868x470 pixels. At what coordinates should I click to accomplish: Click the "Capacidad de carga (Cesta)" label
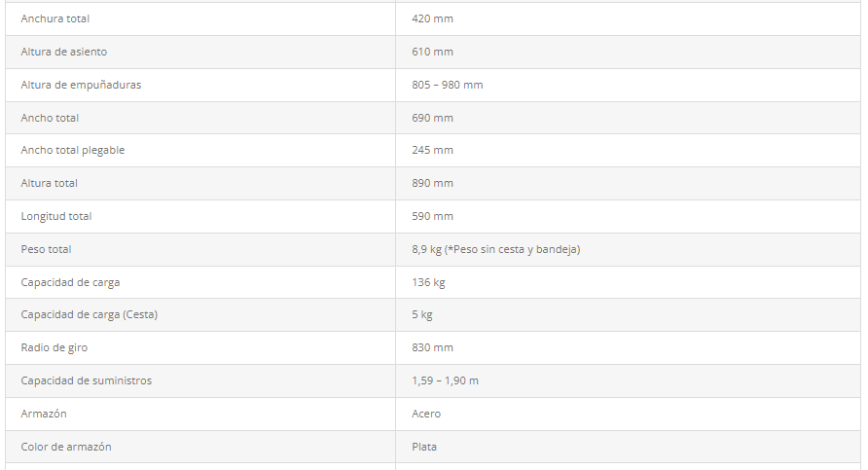(89, 314)
